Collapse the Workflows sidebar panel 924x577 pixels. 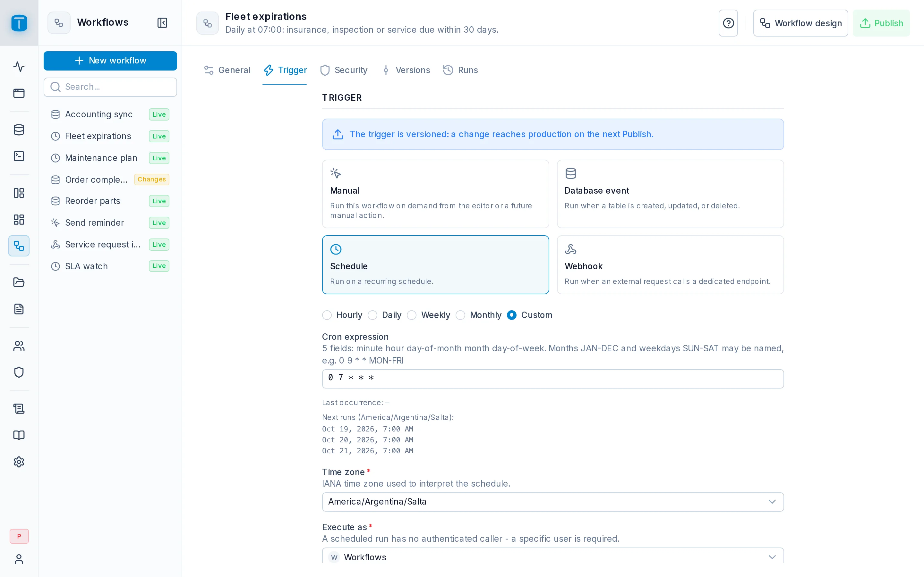click(162, 22)
